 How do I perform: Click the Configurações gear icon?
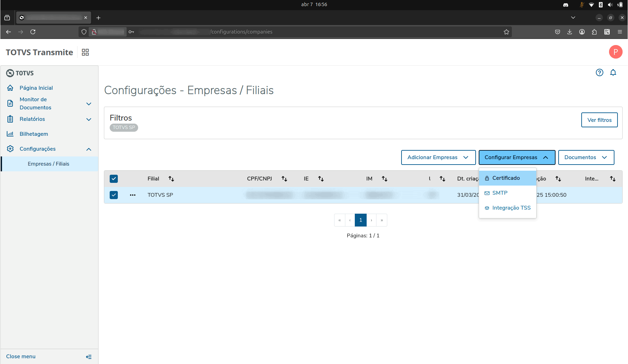(10, 149)
